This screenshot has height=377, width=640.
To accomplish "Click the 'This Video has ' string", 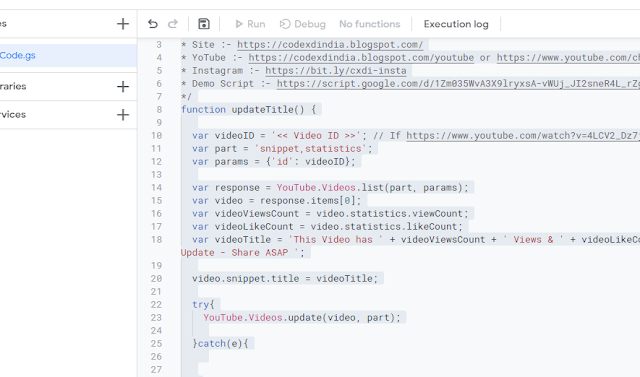I will pos(336,240).
